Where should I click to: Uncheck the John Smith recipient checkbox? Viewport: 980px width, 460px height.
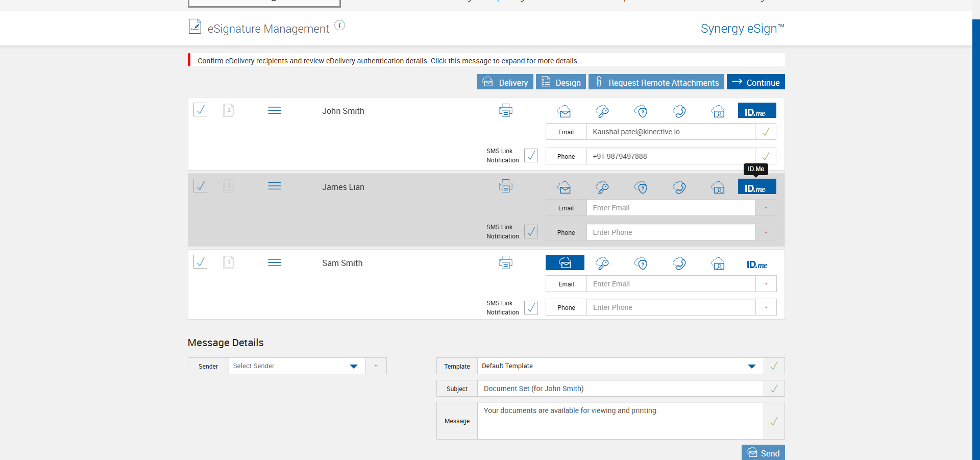(201, 110)
